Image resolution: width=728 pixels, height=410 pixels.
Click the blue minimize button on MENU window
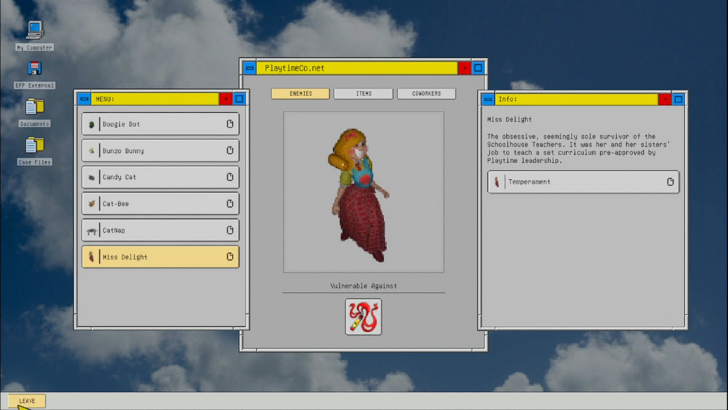[x=84, y=98]
